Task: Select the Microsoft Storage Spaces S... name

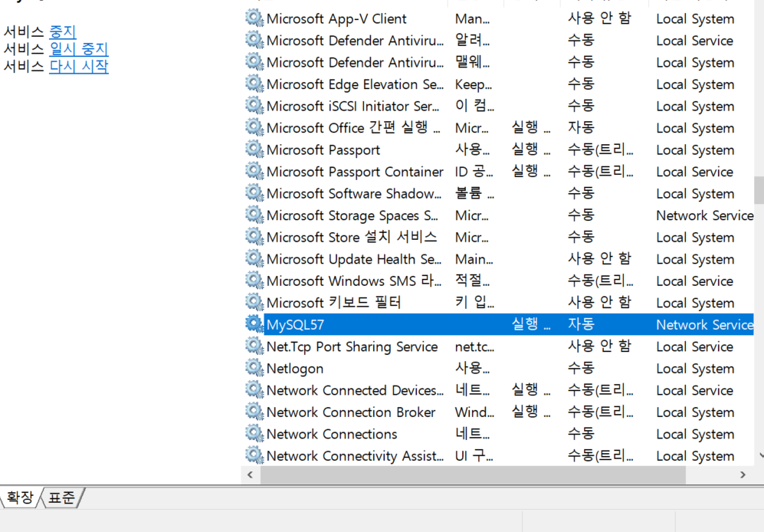Action: point(352,215)
